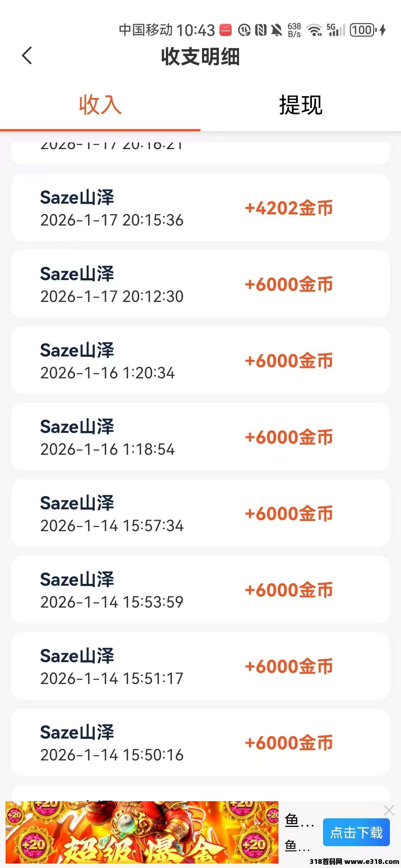
Task: Tap the Huawei AppGallery status icon
Action: coord(226,30)
